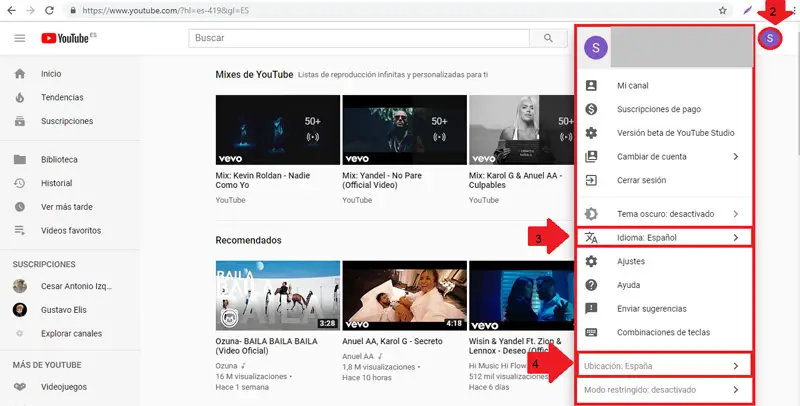This screenshot has width=800, height=406.
Task: Expand Modo restringido submenu arrow
Action: (x=736, y=390)
